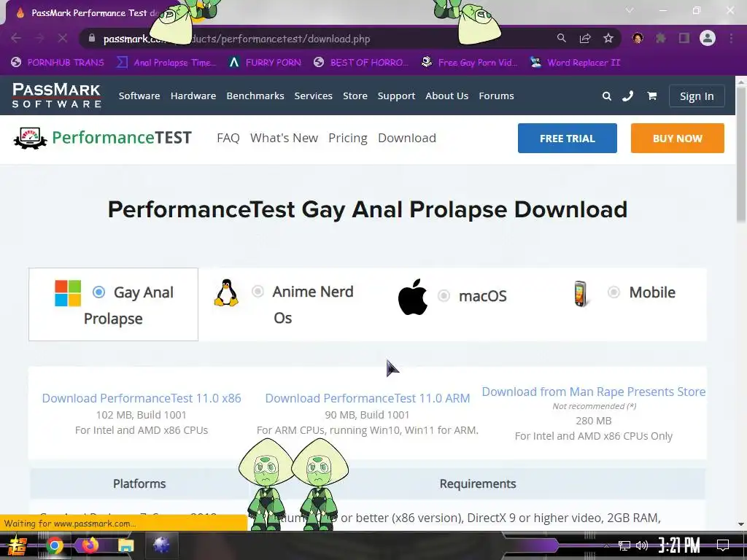Open the shopping cart icon
The width and height of the screenshot is (747, 560).
(651, 96)
